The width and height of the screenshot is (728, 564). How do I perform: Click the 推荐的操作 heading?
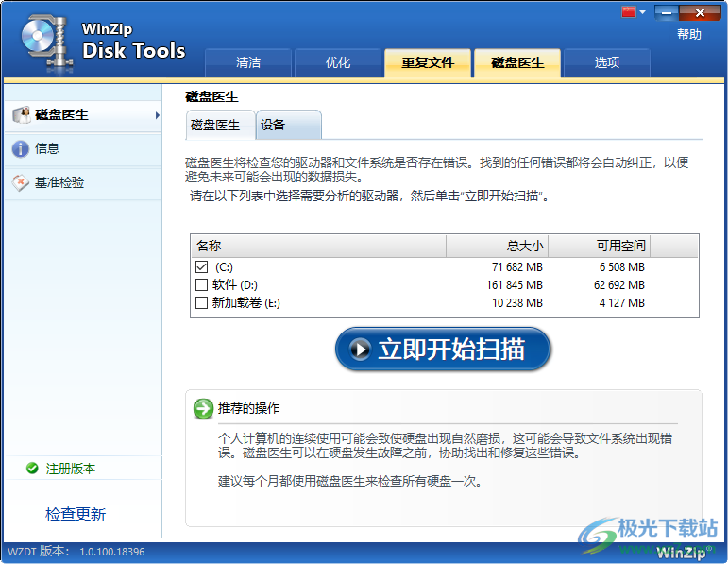point(249,408)
